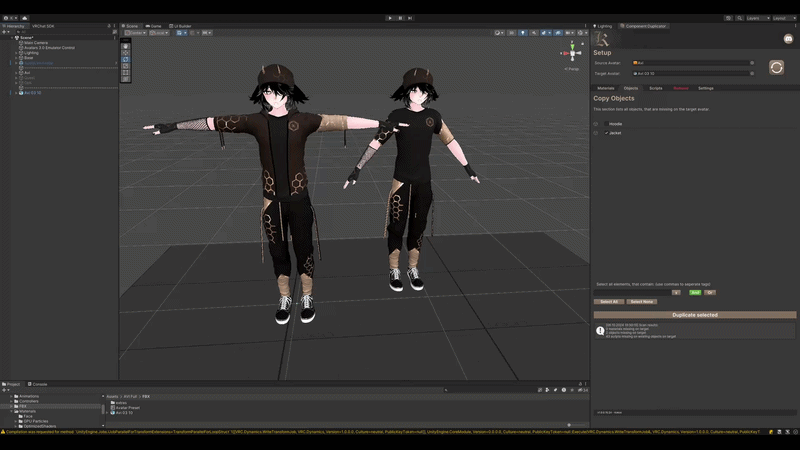Click the Pause button in top toolbar

click(401, 18)
